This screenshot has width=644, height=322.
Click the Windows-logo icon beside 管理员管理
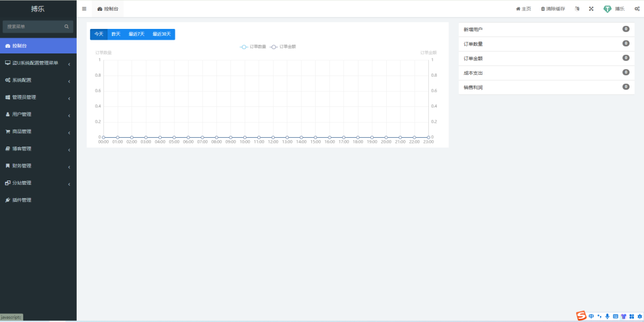pos(8,97)
